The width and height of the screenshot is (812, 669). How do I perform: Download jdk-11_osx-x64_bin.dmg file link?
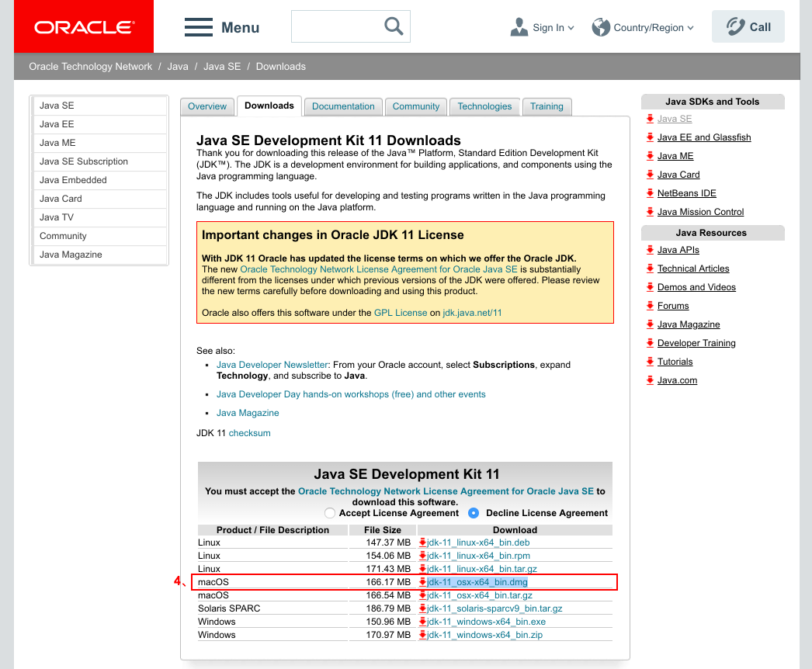tap(477, 582)
